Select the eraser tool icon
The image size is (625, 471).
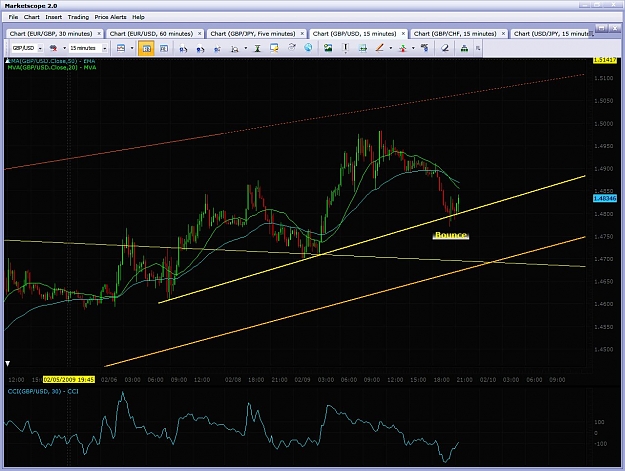click(x=445, y=48)
